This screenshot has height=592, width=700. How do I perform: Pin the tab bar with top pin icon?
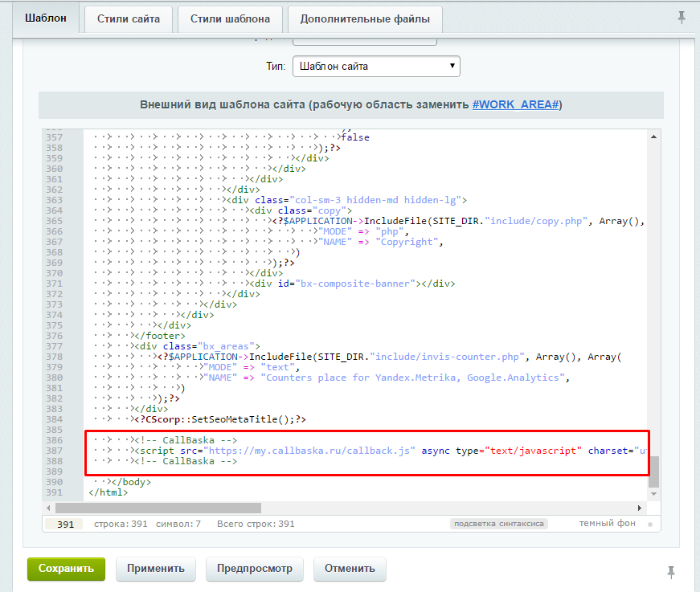(682, 18)
